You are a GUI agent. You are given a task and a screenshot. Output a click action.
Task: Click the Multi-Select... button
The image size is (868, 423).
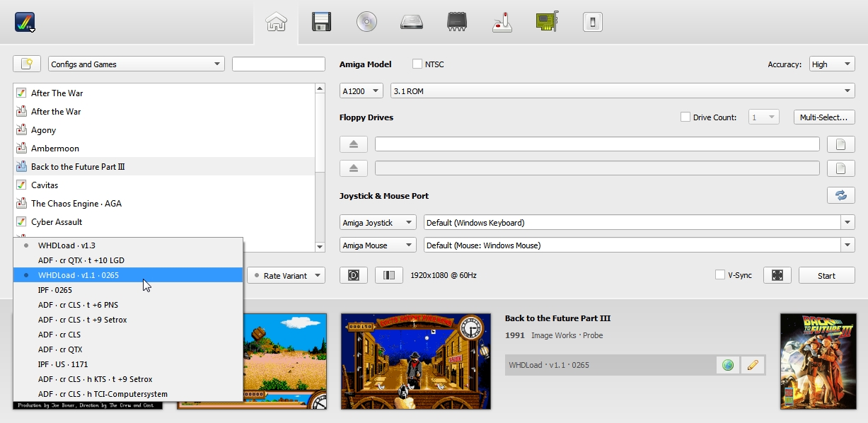point(824,117)
